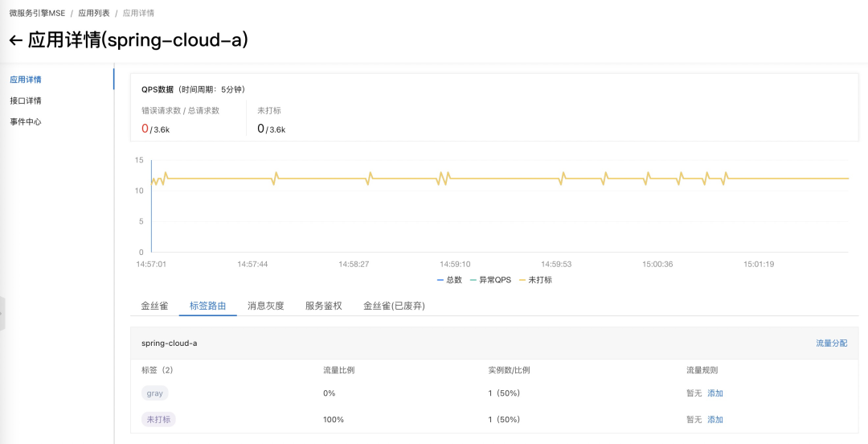
Task: Click 应用详情(spring-cloud-a) page title
Action: pyautogui.click(x=138, y=40)
